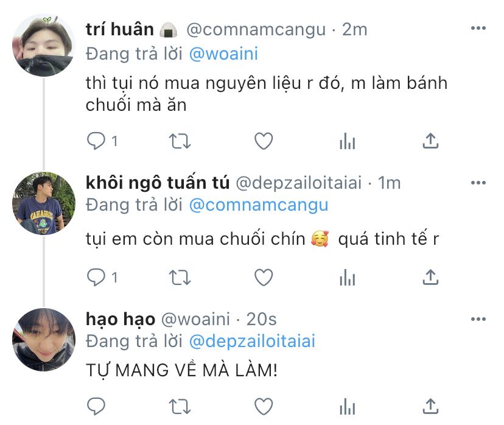Screen dimensions: 504x425
Task: Share khôi ngô tuấn tú's tweet
Action: (x=430, y=278)
